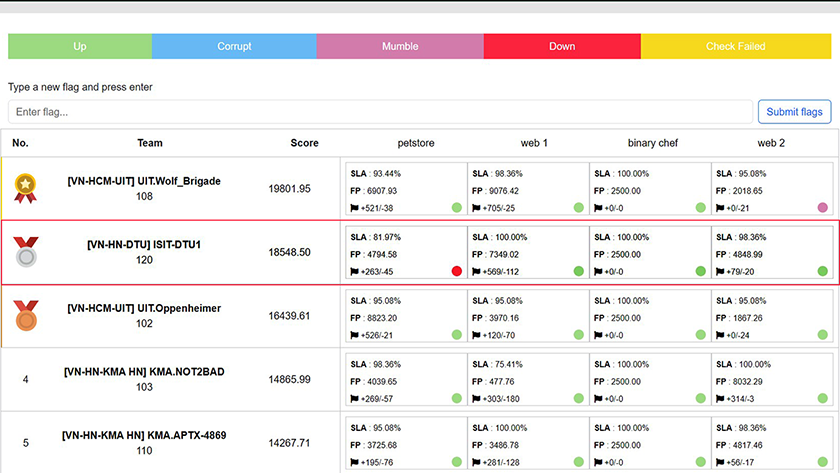
Task: Click the flag icon in UIT.Wolf_Brigade petstore cell
Action: 355,208
